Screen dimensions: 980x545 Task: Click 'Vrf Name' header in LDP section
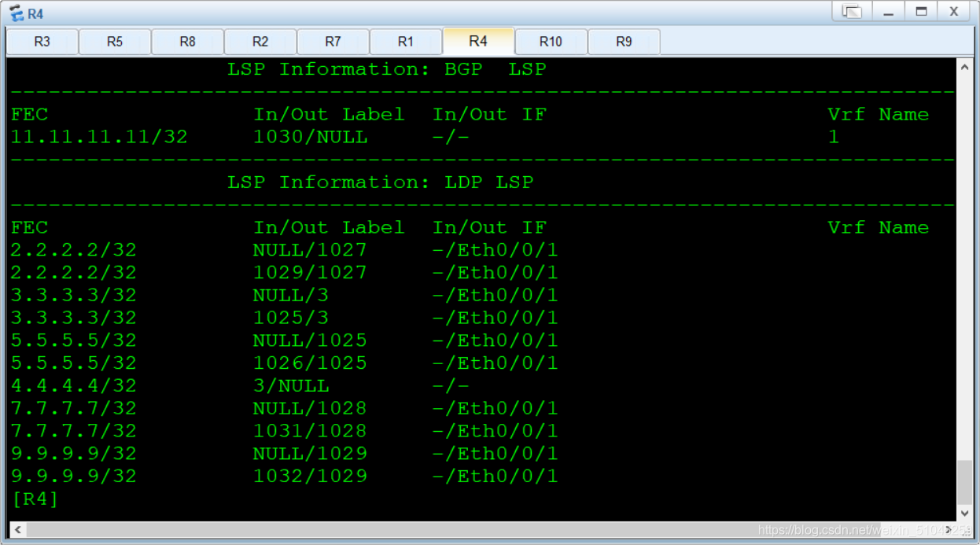tap(879, 228)
